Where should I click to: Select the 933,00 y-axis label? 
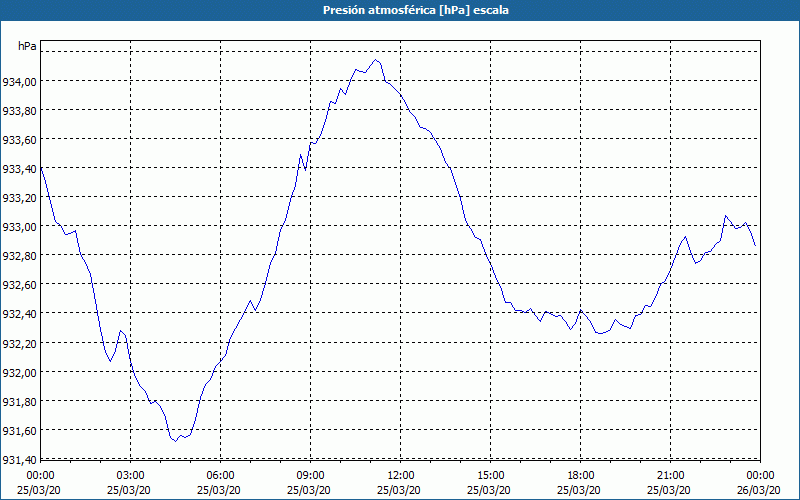point(19,226)
